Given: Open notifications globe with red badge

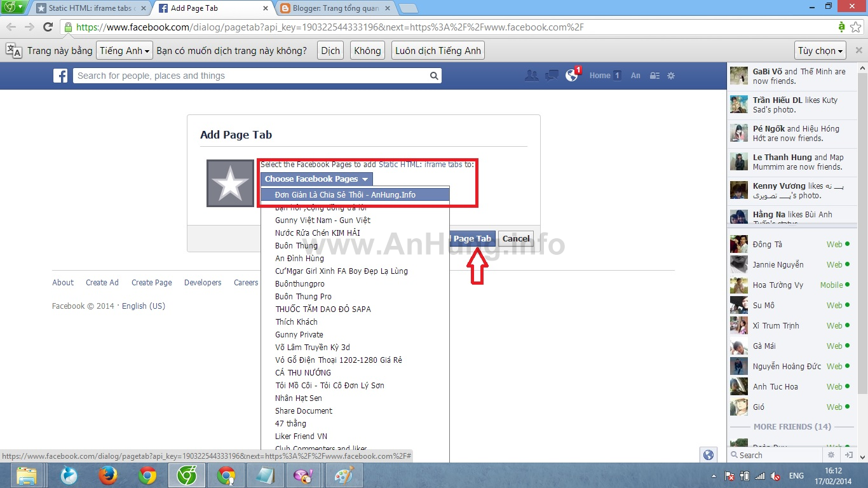Looking at the screenshot, I should pyautogui.click(x=573, y=75).
